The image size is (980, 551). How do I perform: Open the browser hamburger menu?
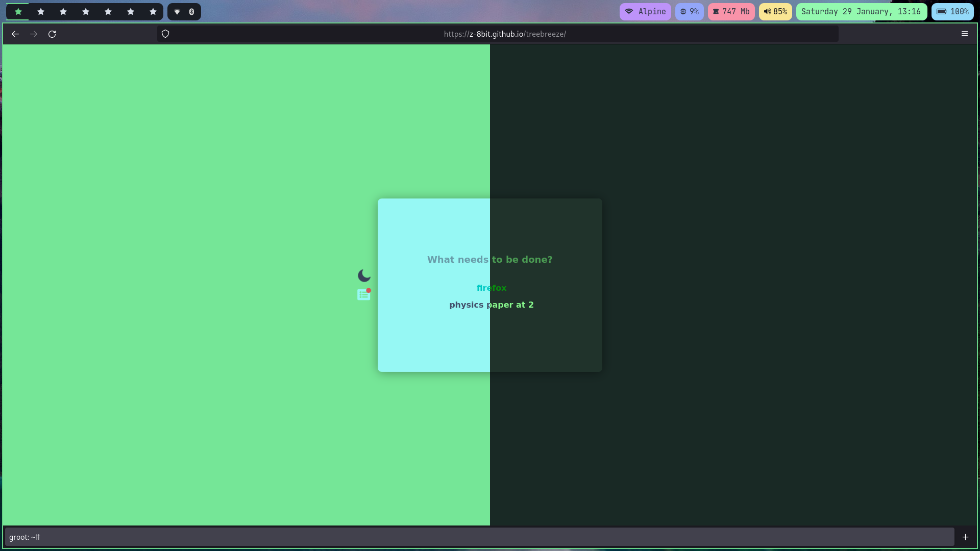click(x=964, y=34)
